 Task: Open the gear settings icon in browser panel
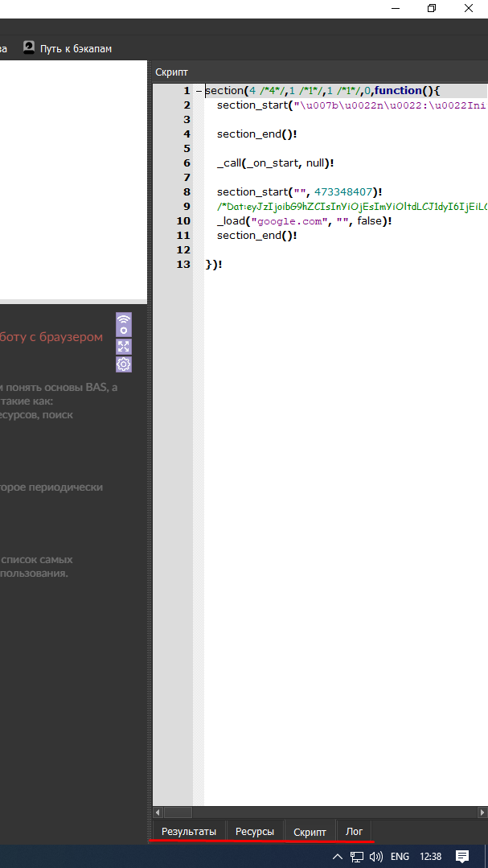123,364
